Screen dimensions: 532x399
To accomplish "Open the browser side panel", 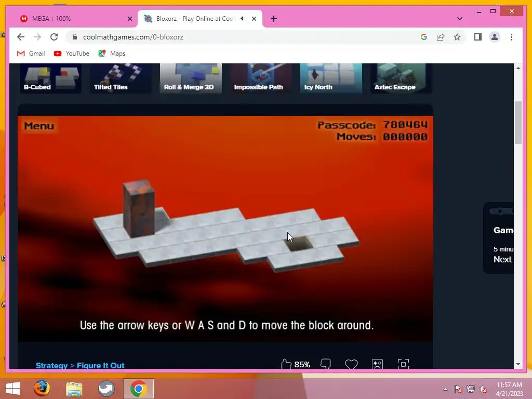I will tap(478, 37).
